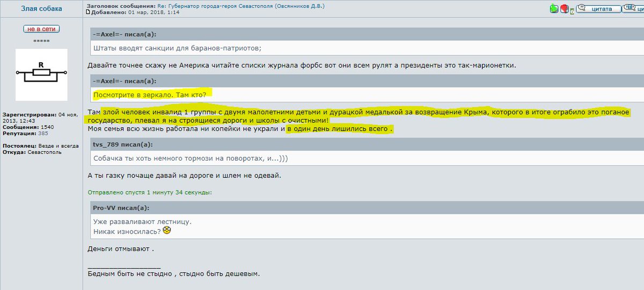
Task: Click the signature line "Бедным быть не стыдно"
Action: [173, 274]
